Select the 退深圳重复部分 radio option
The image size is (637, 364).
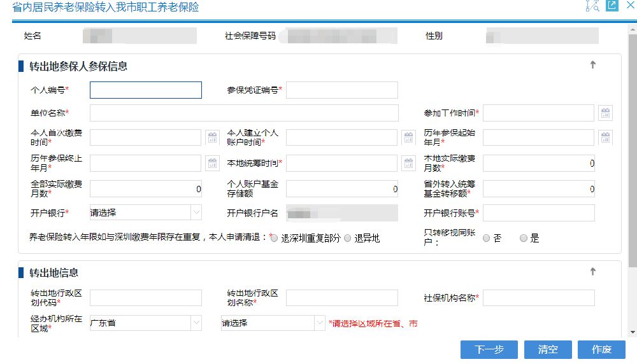pos(274,239)
